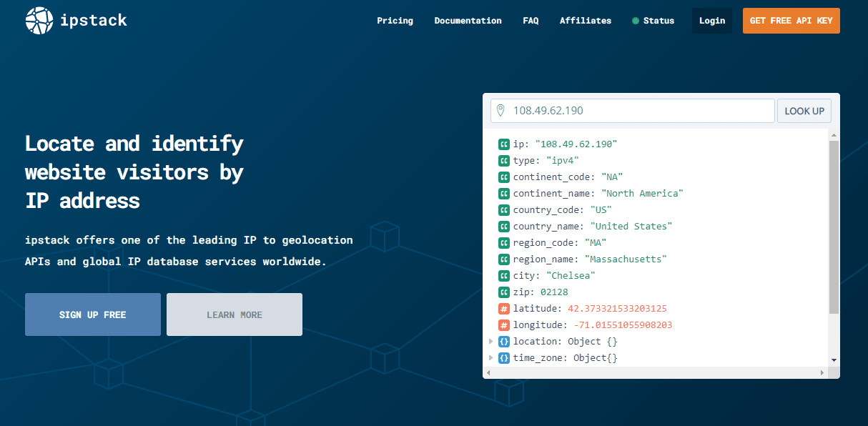Click the zip value 02128
The height and width of the screenshot is (426, 868).
(554, 292)
